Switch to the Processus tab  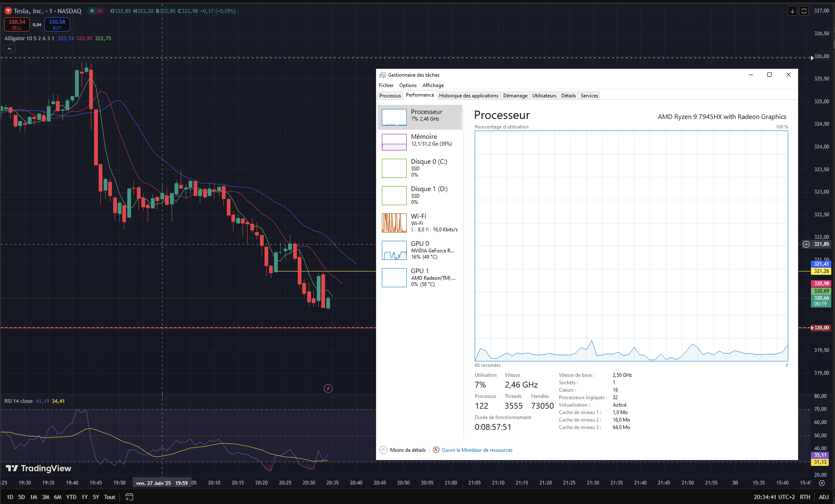click(x=390, y=96)
